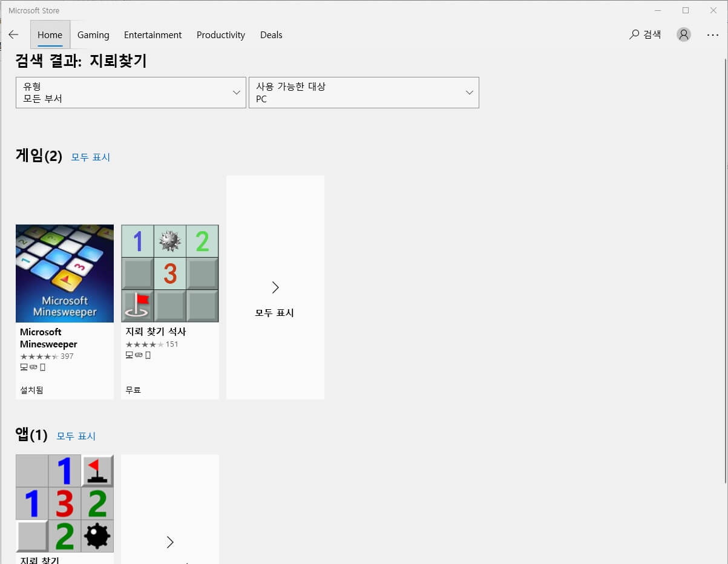Maximize the Microsoft Store window

(x=686, y=10)
